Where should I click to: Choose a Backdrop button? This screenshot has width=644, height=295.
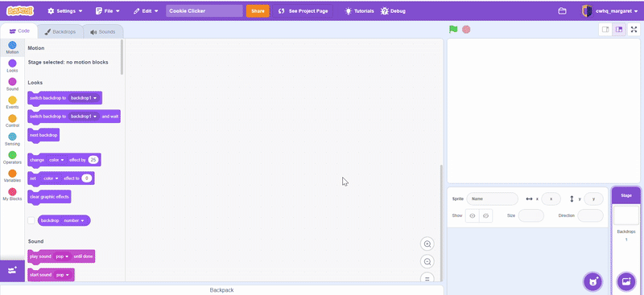(626, 281)
